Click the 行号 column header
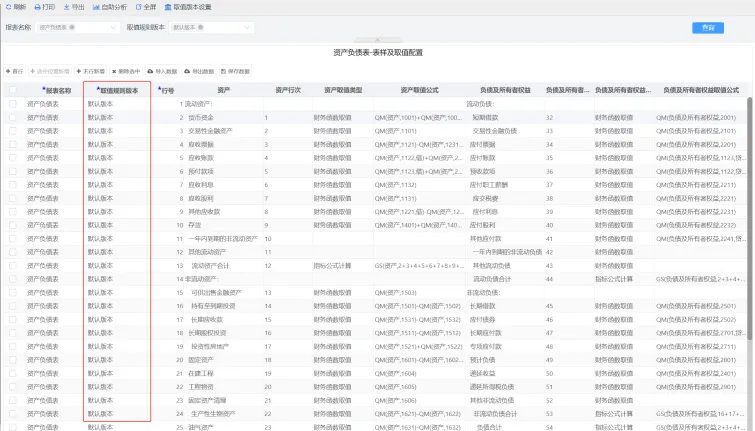The height and width of the screenshot is (431, 755). click(166, 90)
